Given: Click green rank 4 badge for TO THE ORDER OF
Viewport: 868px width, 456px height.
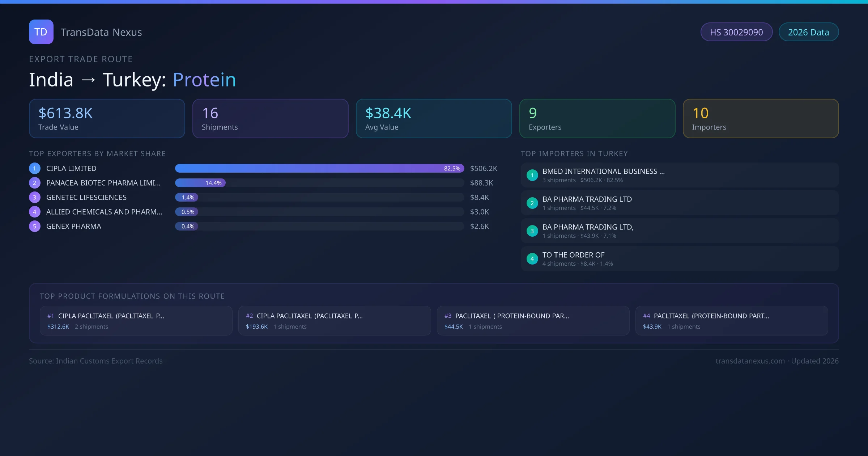Looking at the screenshot, I should [x=532, y=259].
